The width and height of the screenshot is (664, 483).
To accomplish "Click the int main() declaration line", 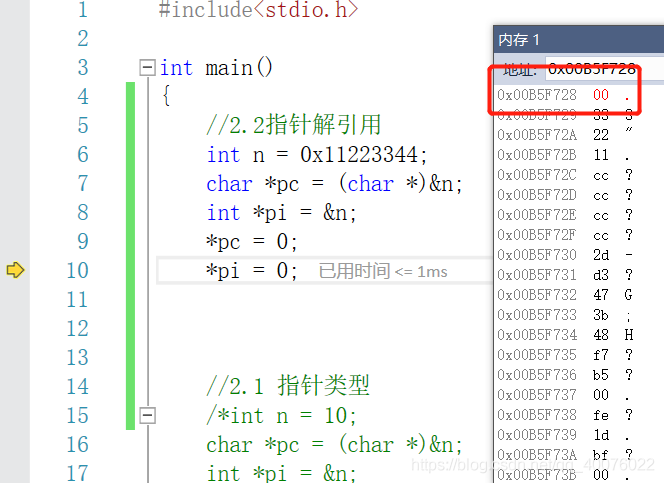I will pyautogui.click(x=216, y=68).
